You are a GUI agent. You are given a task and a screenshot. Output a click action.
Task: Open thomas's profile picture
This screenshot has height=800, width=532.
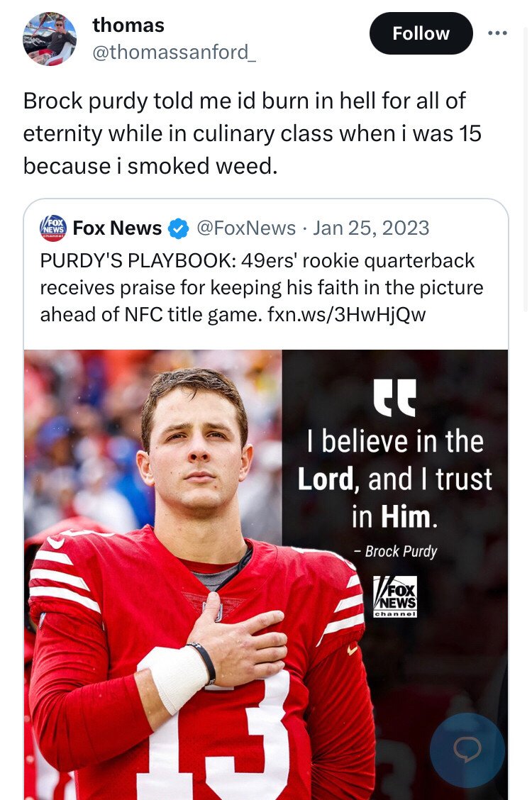pyautogui.click(x=49, y=39)
